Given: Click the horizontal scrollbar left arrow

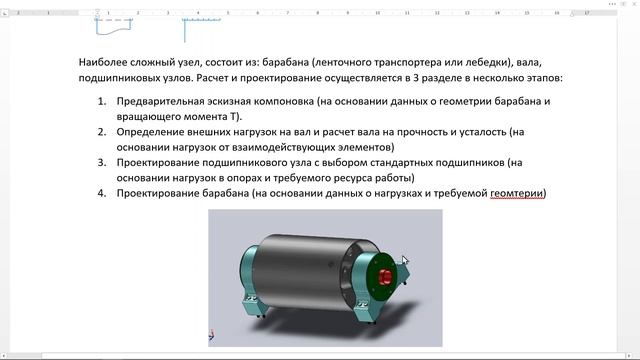Looking at the screenshot, I should tap(3, 356).
